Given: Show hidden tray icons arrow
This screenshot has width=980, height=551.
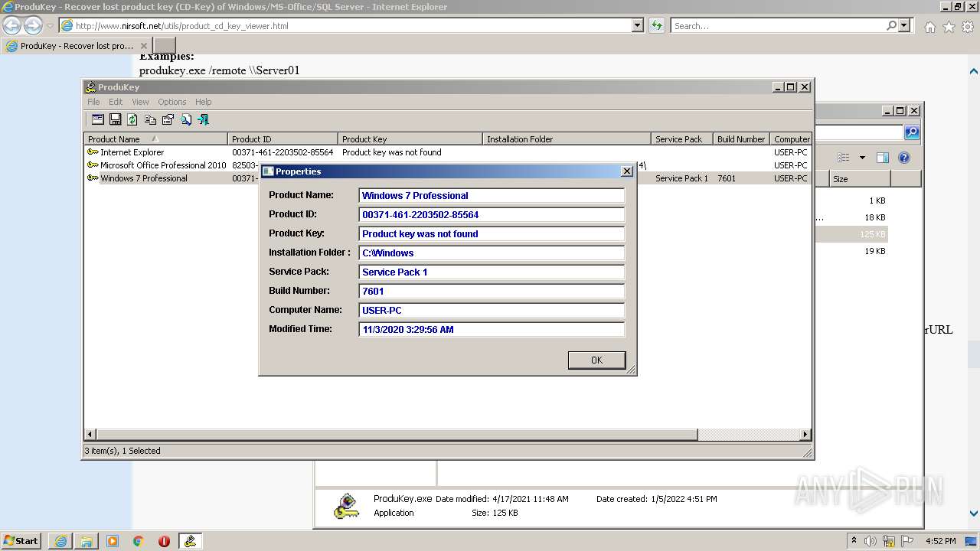Looking at the screenshot, I should 854,540.
